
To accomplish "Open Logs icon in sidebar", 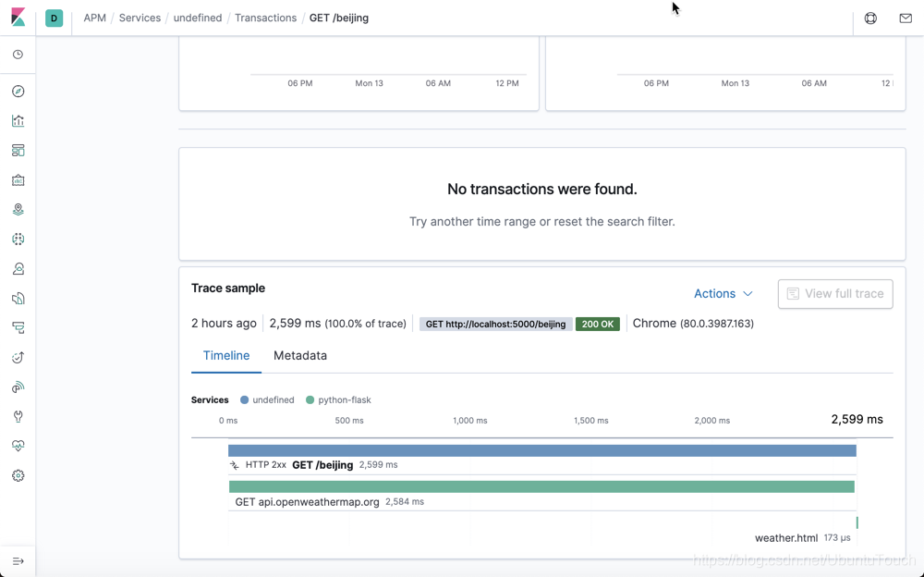I will coord(18,298).
